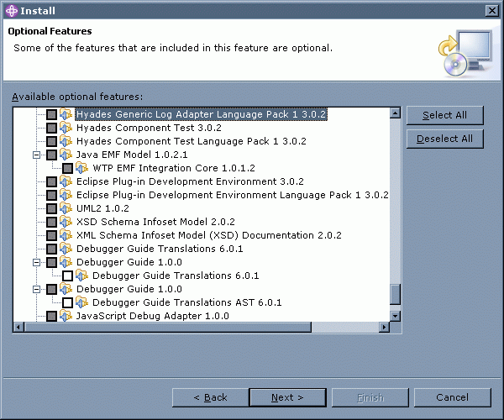Screen dimensions: 504x420
Task: Click the icon next to Hyades Component Test Language Pack 1
Action: click(66, 141)
